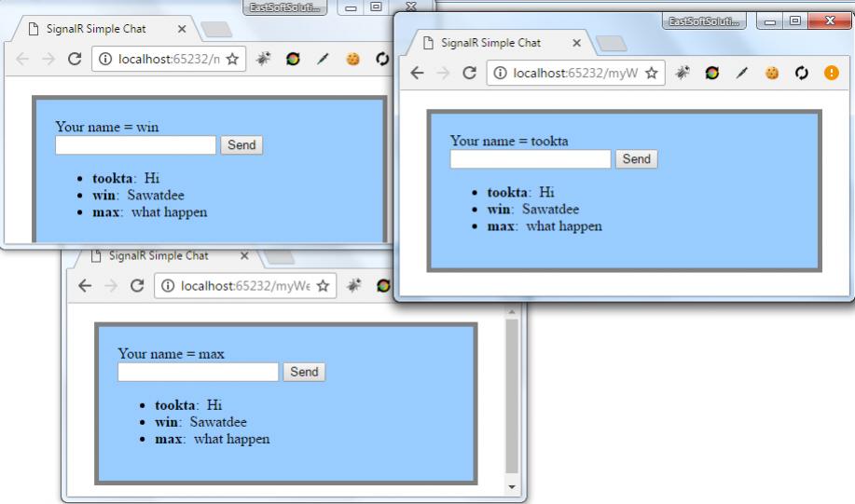This screenshot has height=504, width=855.
Task: Click Send button in tookta window
Action: (x=636, y=159)
